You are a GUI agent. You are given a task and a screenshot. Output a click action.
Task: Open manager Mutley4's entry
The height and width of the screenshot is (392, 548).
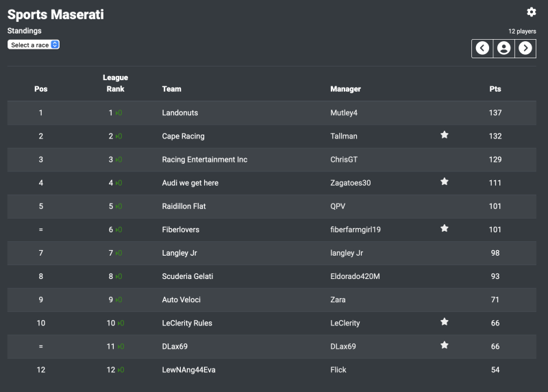[344, 112]
